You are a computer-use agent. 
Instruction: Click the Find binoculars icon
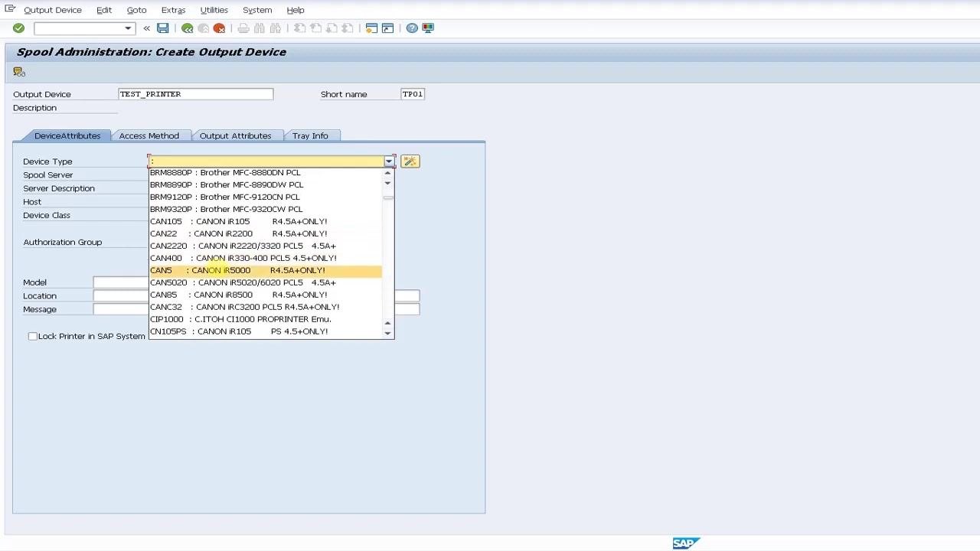point(259,28)
